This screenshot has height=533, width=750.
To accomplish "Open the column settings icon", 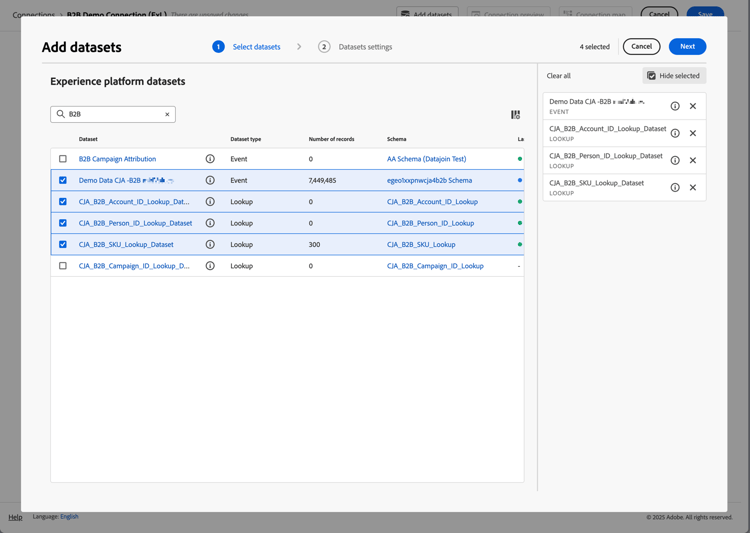I will (x=515, y=115).
